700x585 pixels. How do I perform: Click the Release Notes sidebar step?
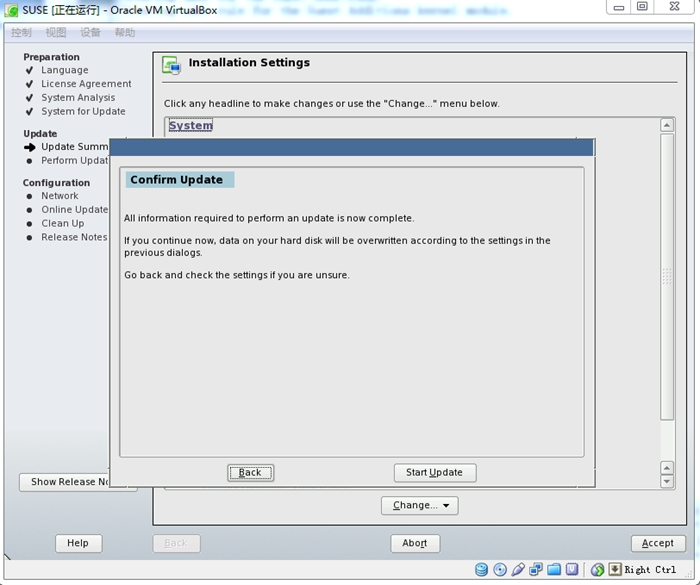74,237
